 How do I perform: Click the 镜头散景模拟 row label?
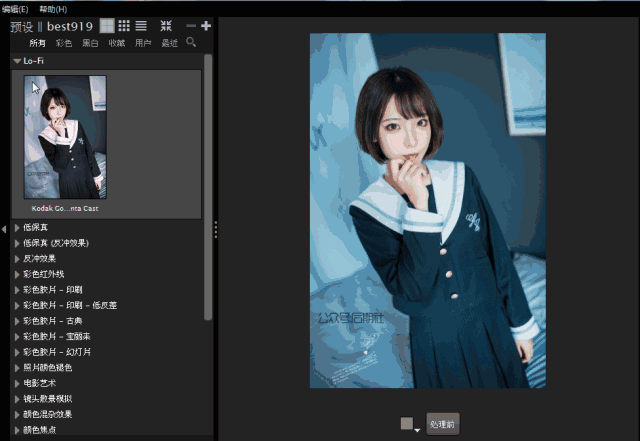[48, 399]
